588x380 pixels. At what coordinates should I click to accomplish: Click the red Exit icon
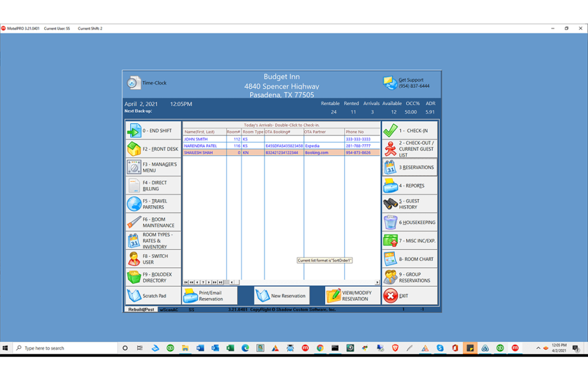[x=390, y=296]
